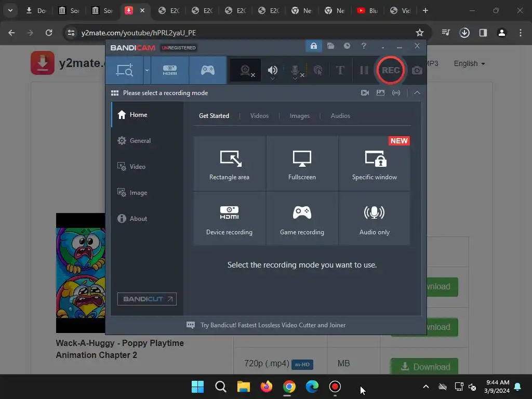
Task: Click the Bandicam lock icon
Action: coord(314,46)
